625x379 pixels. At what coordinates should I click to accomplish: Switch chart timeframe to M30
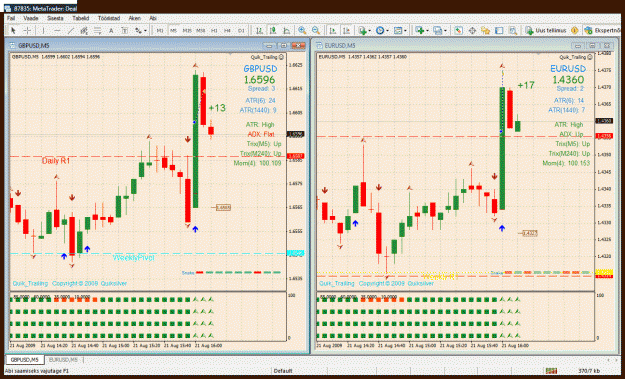click(200, 31)
